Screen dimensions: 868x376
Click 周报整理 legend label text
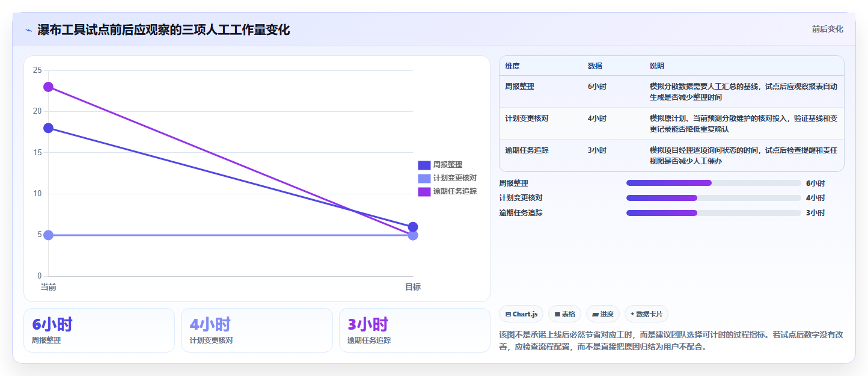pos(448,165)
